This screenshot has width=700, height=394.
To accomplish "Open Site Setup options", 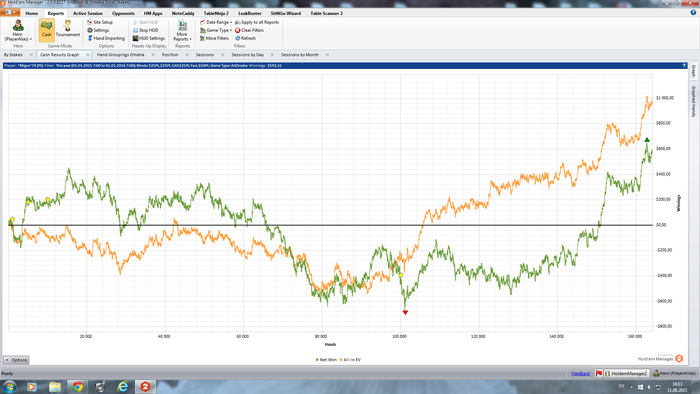I will (100, 22).
